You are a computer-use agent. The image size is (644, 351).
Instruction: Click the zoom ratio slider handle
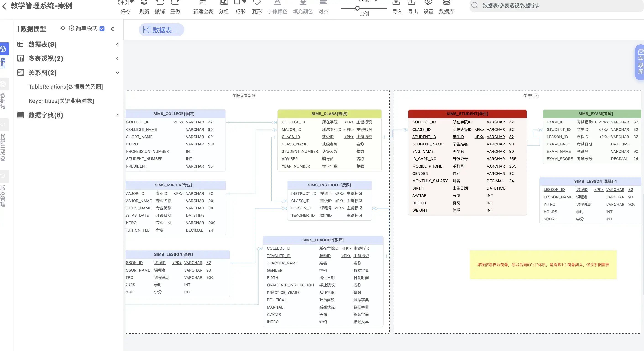coord(357,8)
